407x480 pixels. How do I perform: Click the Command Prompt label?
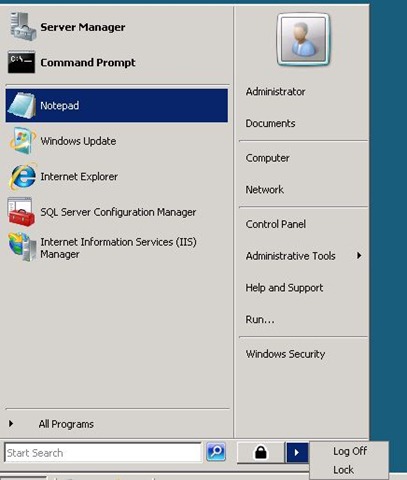click(88, 62)
